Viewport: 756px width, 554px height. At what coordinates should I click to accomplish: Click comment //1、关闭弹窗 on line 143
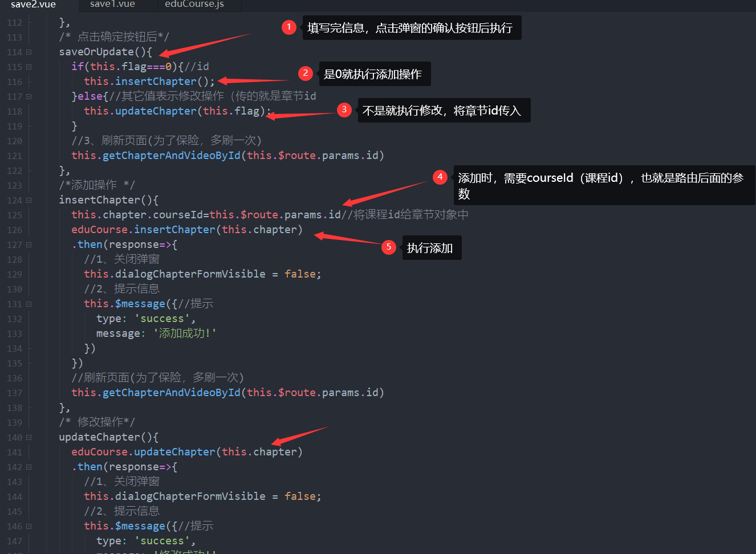tap(121, 482)
